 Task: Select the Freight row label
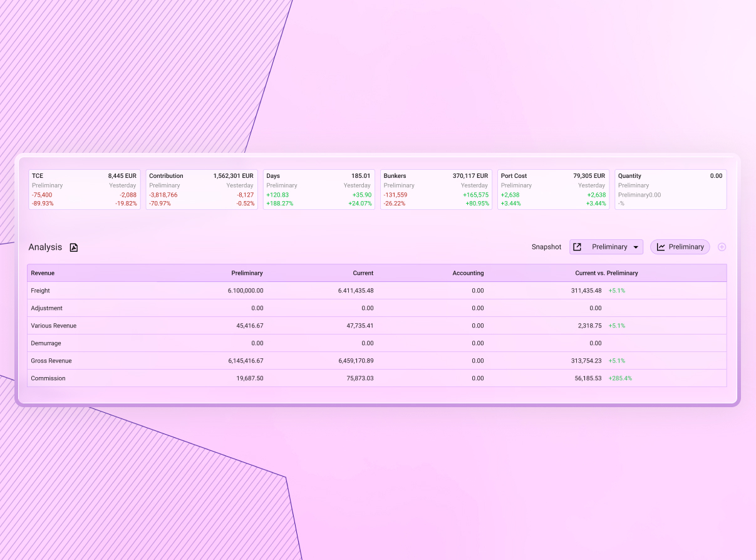point(41,291)
